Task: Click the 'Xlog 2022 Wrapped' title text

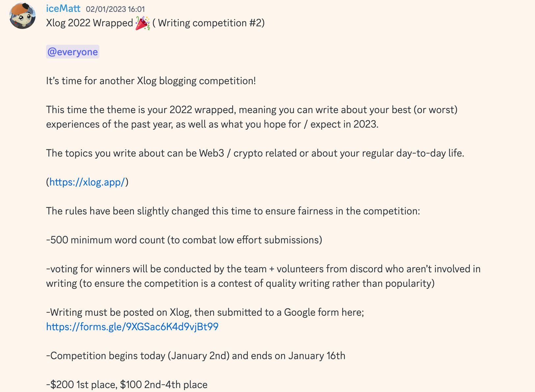Action: click(89, 23)
